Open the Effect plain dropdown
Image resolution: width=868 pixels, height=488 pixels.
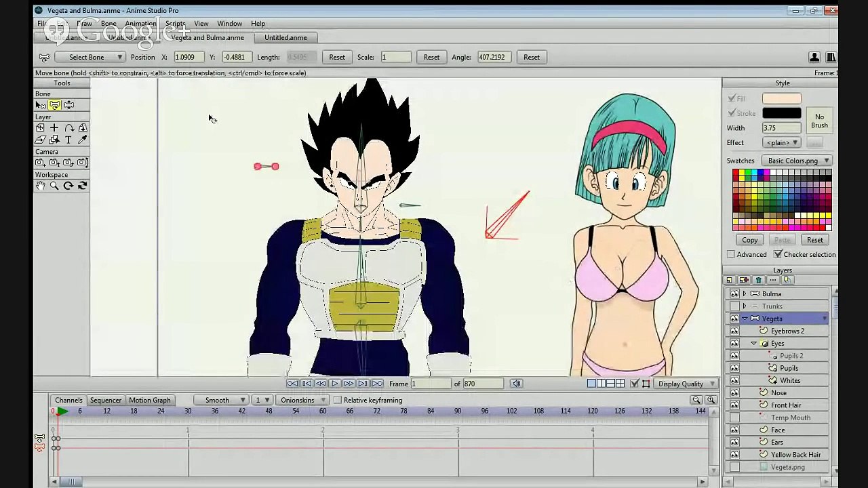pos(782,143)
